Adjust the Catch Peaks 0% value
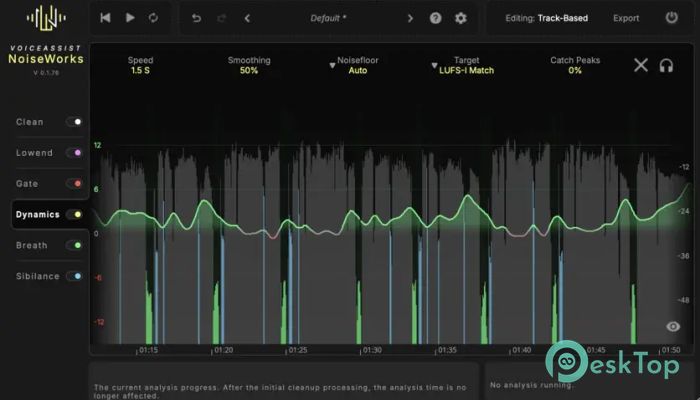700x400 pixels. click(x=575, y=71)
